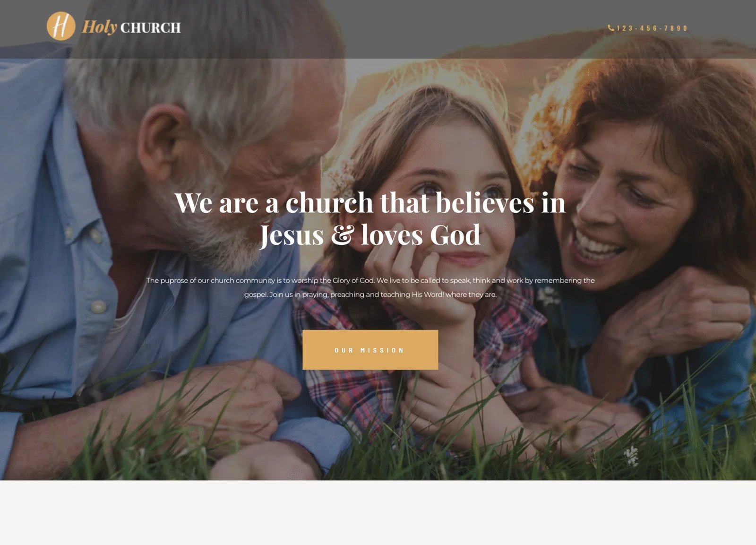Click the italic "Holy" logo text
Image resolution: width=756 pixels, height=545 pixels.
pyautogui.click(x=100, y=27)
